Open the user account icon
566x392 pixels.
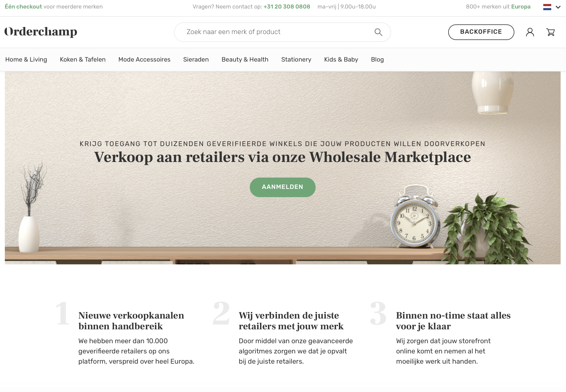tap(530, 32)
